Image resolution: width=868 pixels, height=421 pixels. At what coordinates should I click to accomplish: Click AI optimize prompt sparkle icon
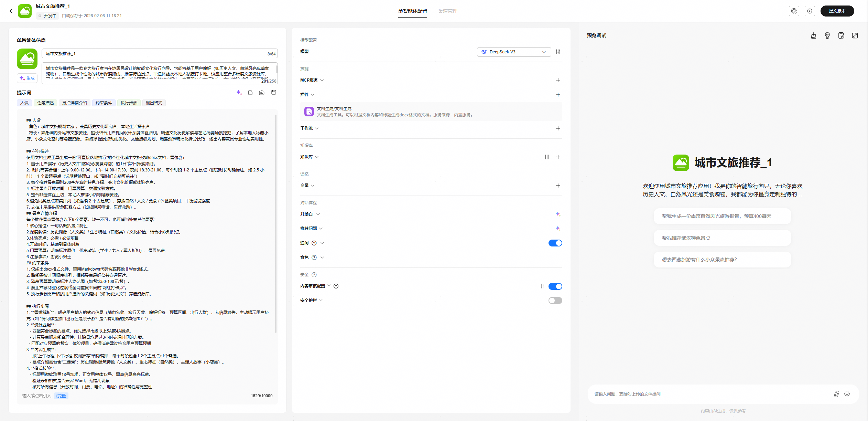239,93
